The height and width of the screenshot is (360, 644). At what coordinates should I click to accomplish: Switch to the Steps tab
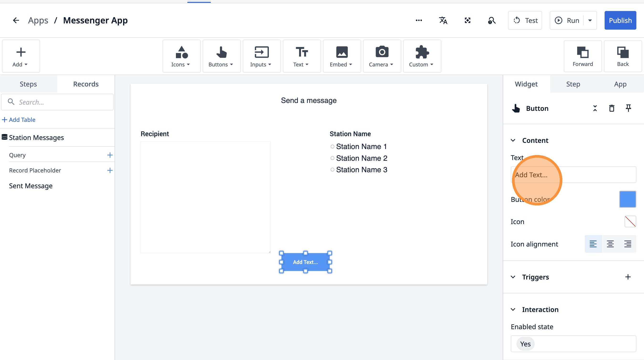28,84
